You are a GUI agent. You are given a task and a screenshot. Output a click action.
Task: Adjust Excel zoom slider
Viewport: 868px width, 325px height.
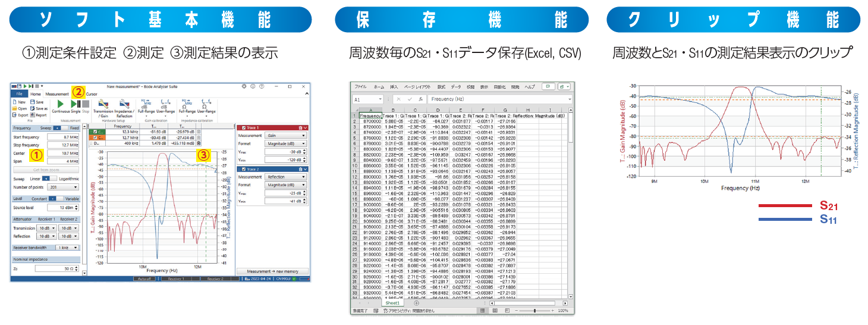534,311
